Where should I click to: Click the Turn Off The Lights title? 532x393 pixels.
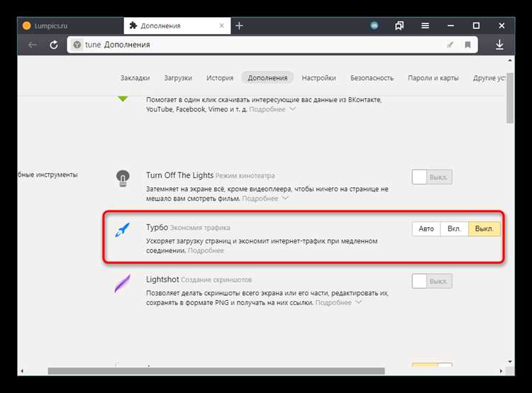click(x=179, y=175)
